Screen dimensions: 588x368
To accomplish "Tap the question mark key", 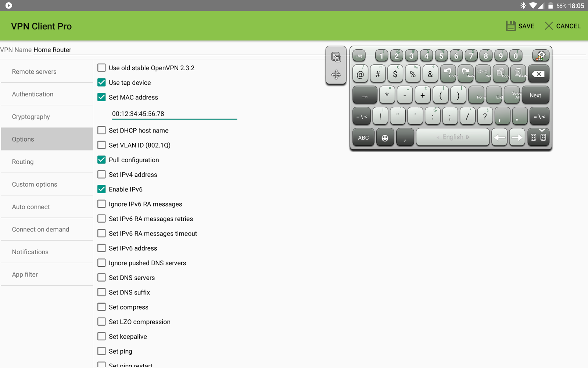I will [x=485, y=116].
